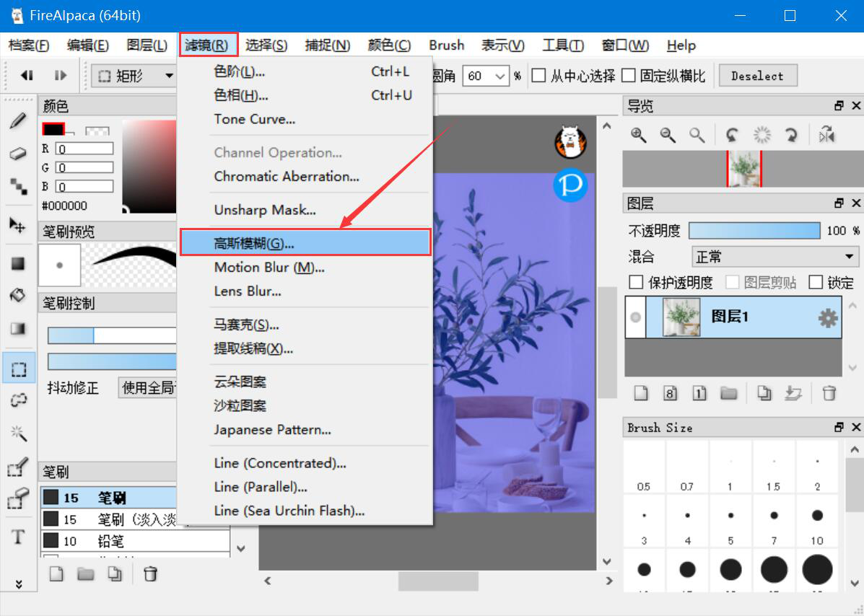The image size is (864, 616).
Task: Select the Bucket fill tool
Action: 18,296
